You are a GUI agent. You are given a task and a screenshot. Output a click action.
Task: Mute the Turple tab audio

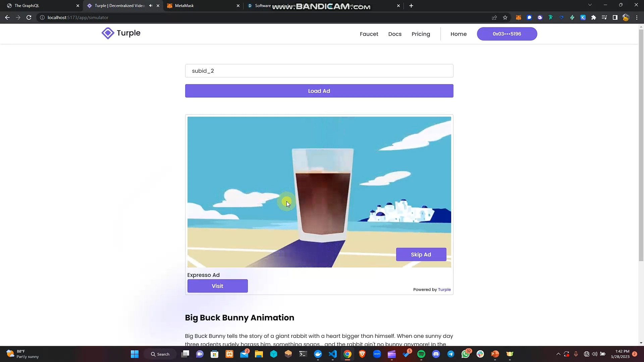(x=151, y=6)
